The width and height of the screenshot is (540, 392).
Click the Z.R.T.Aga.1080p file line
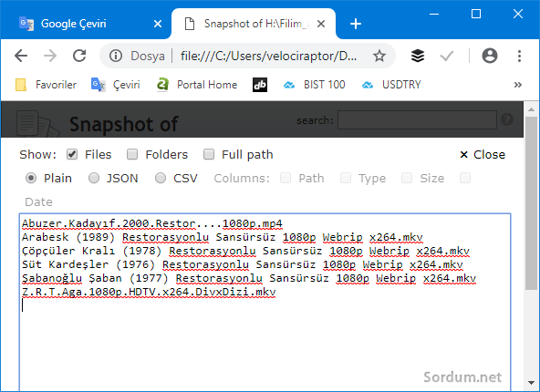(x=149, y=292)
